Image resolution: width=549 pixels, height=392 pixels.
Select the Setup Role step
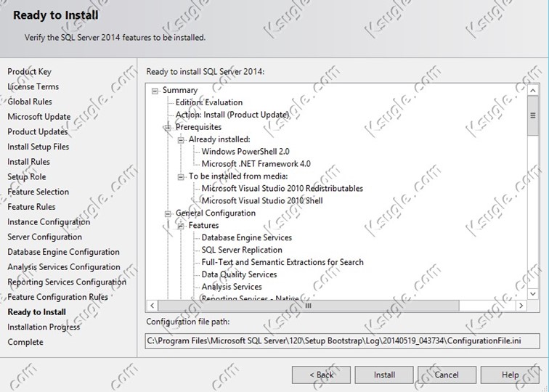pyautogui.click(x=27, y=176)
